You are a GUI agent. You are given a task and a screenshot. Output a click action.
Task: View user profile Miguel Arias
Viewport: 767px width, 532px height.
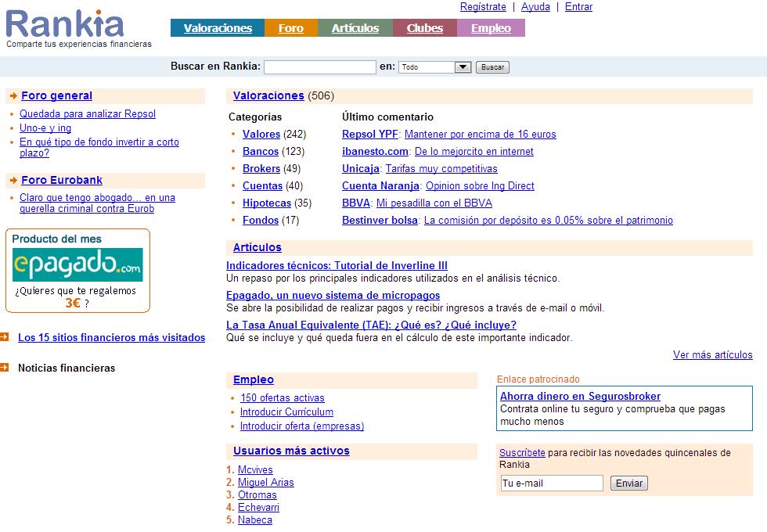pos(265,483)
